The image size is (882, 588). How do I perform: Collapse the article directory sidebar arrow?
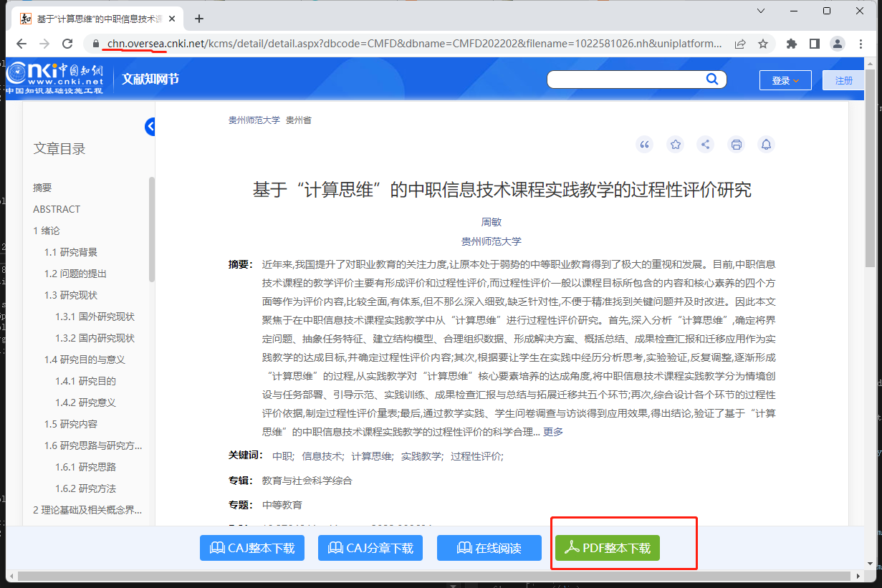pyautogui.click(x=150, y=127)
